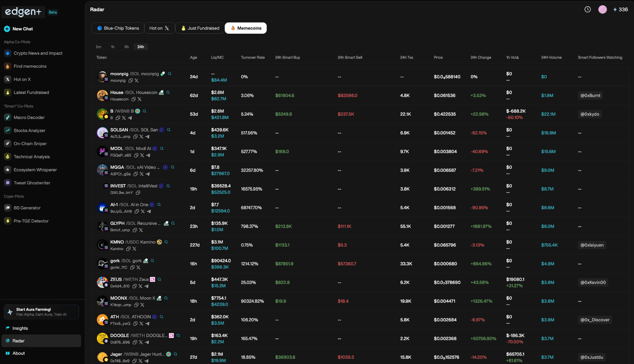Switch to the 1h timeframe

[x=113, y=47]
